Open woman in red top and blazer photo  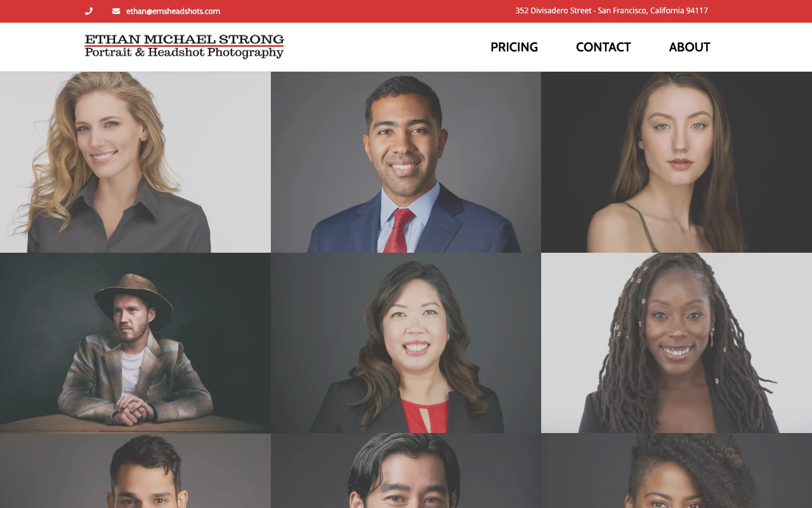(x=406, y=343)
